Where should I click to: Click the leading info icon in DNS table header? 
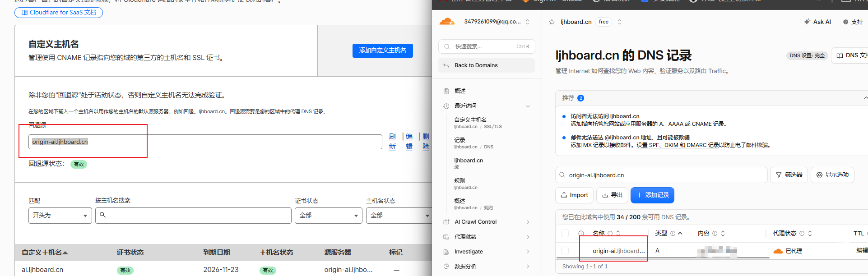coord(581,234)
